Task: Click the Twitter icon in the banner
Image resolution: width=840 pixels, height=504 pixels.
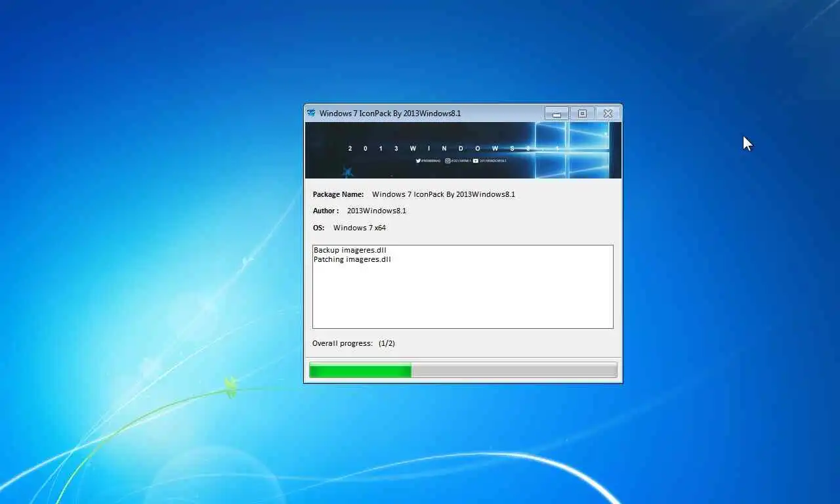Action: pyautogui.click(x=418, y=161)
